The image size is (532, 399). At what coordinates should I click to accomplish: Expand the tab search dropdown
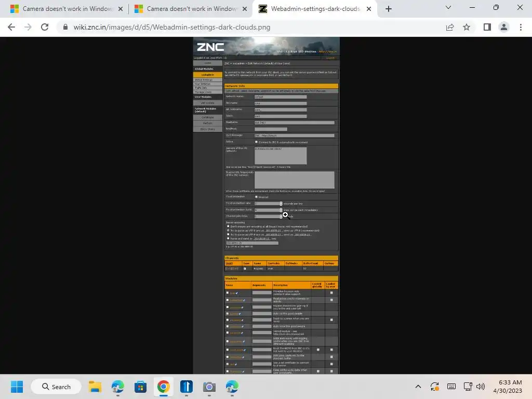pos(448,7)
